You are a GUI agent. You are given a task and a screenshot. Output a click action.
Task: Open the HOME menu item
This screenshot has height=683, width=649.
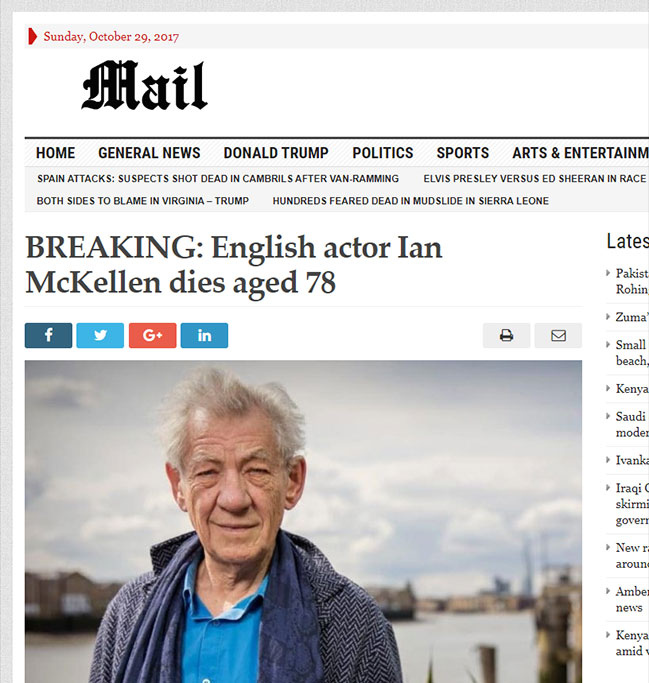55,153
